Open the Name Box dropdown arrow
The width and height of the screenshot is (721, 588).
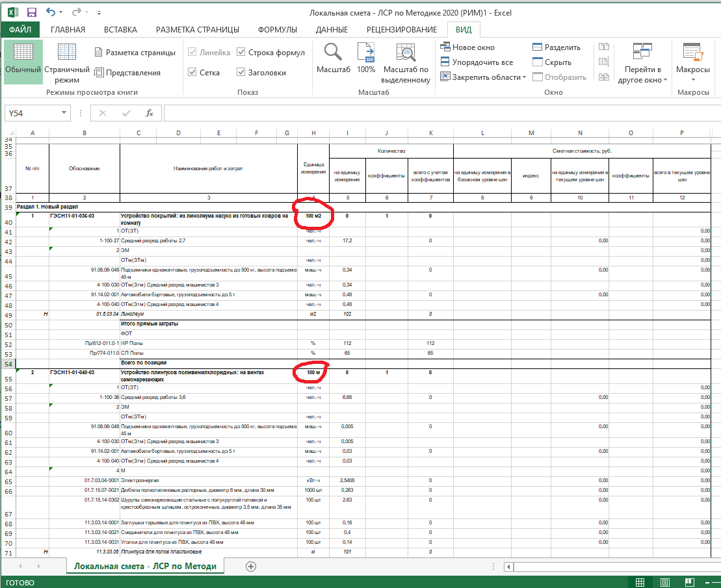click(64, 113)
